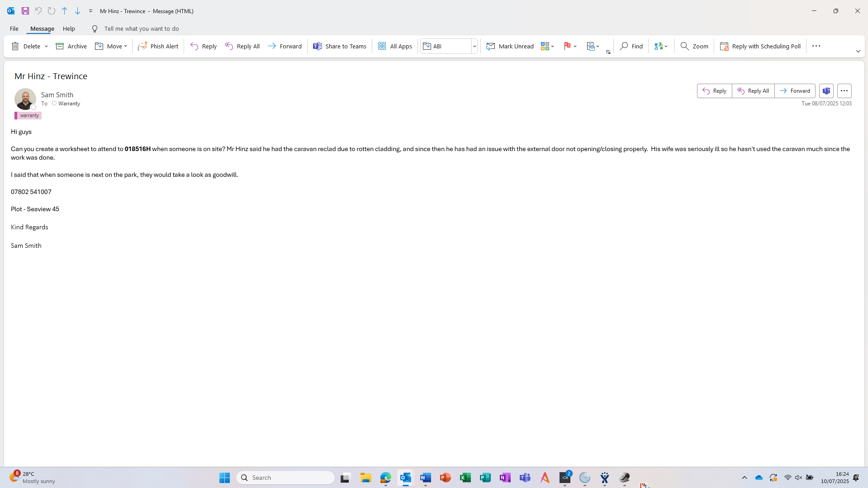Viewport: 868px width, 488px height.
Task: Save the message with the quick access icon
Action: click(25, 11)
